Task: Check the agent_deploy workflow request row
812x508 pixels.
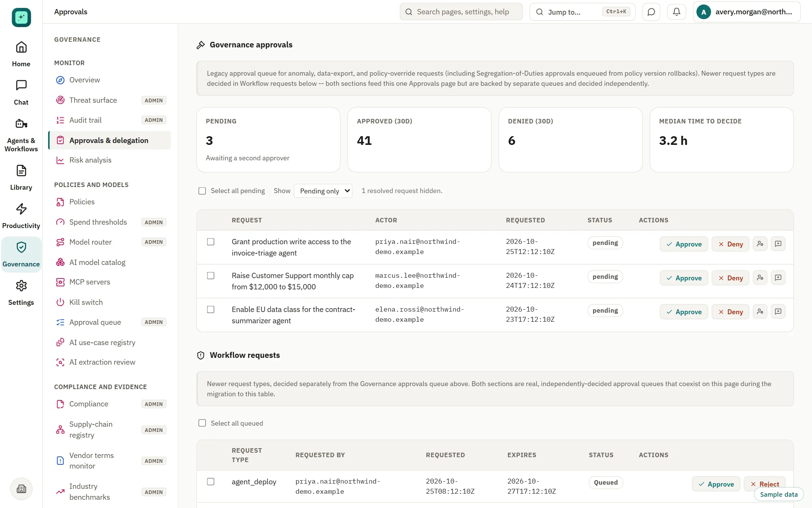Action: point(211,482)
